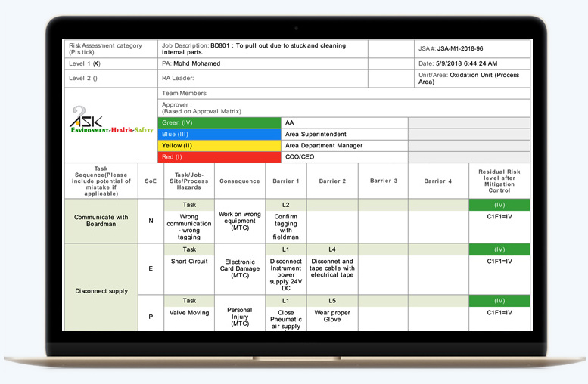This screenshot has width=588, height=384.
Task: Click the Consequence column header
Action: 239,181
